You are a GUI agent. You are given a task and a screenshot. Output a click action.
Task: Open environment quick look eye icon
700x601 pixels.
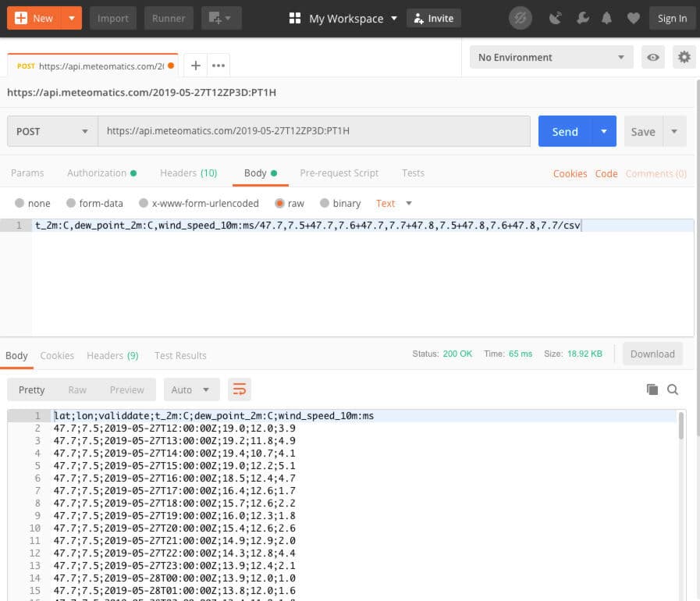click(x=653, y=57)
